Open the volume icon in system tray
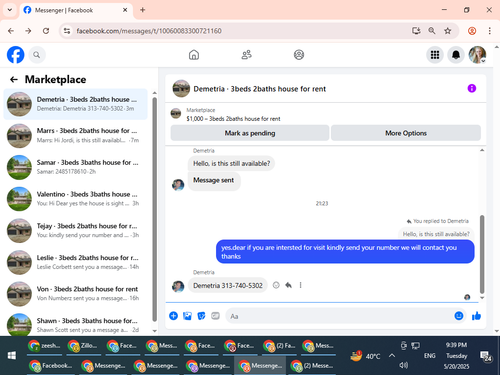 403,365
